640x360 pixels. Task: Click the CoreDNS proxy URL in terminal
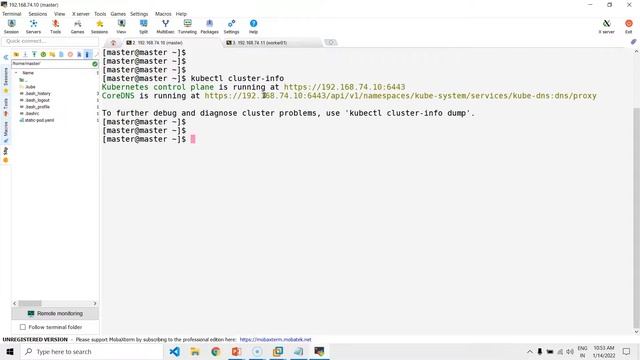400,96
